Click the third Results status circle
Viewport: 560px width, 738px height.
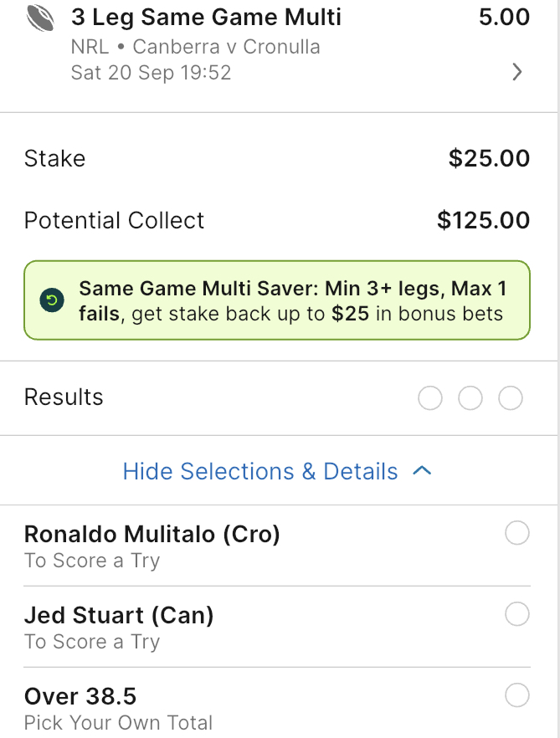[x=511, y=397]
